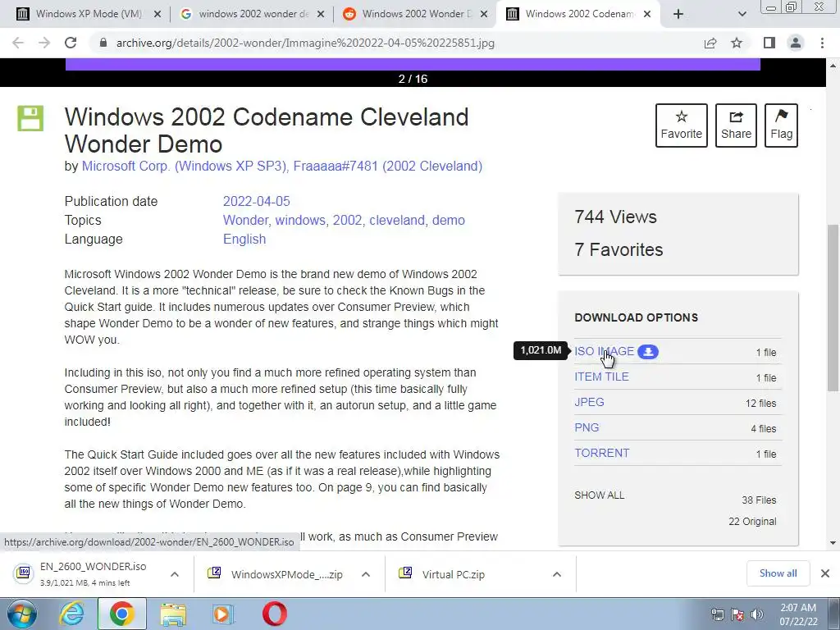Launch Opera browser from taskbar

[x=275, y=614]
